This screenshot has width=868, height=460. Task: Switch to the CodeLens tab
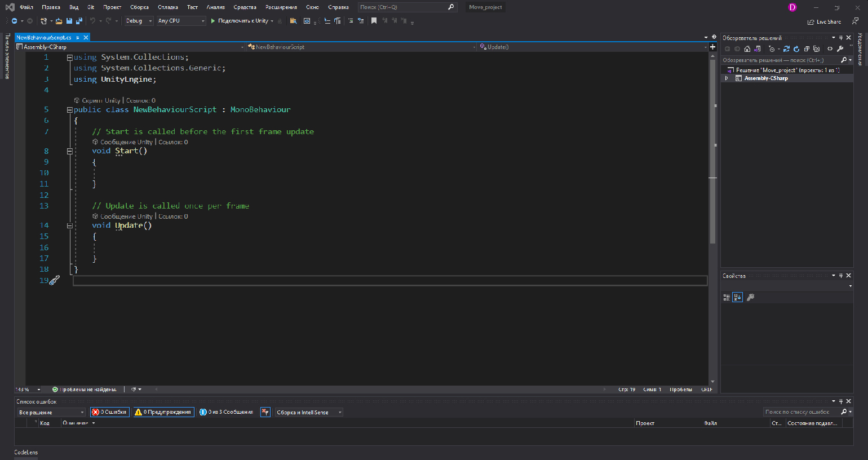[26, 452]
